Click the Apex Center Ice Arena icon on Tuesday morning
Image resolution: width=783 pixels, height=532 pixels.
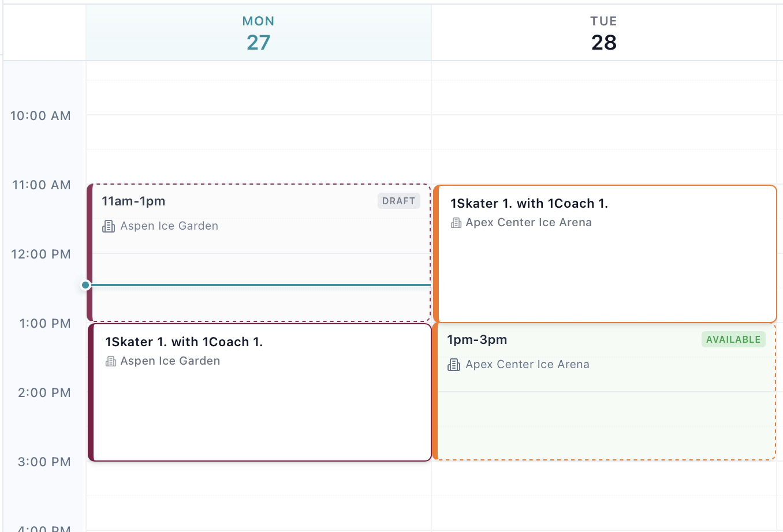coord(457,222)
